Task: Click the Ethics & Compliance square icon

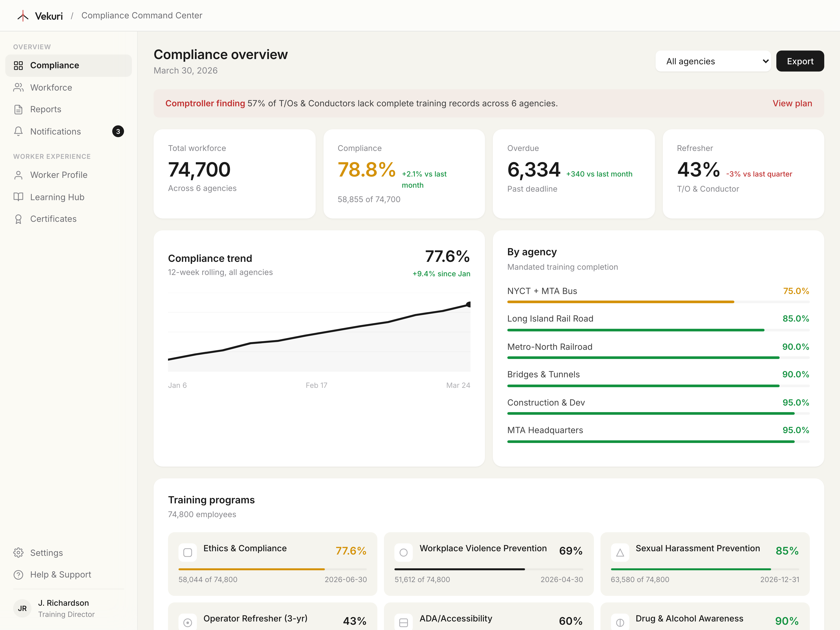Action: [188, 553]
